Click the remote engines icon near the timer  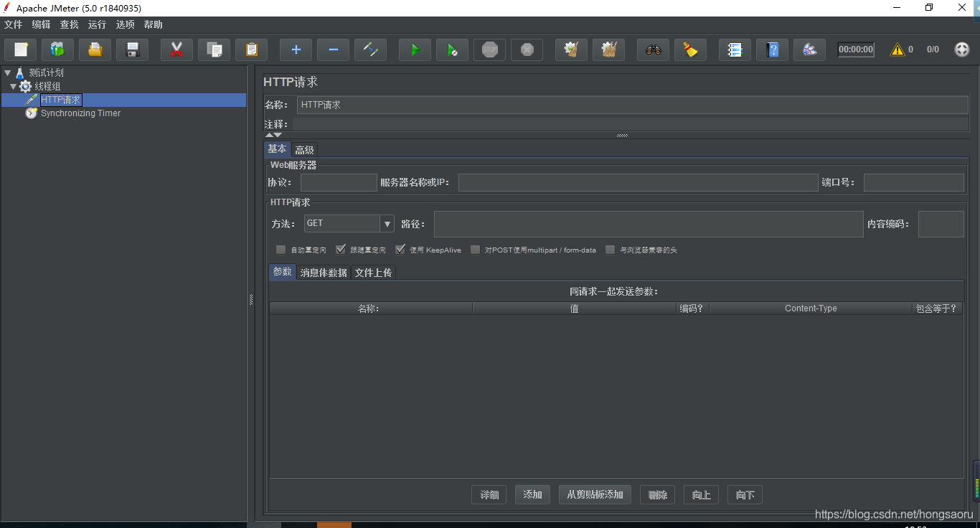coord(810,49)
